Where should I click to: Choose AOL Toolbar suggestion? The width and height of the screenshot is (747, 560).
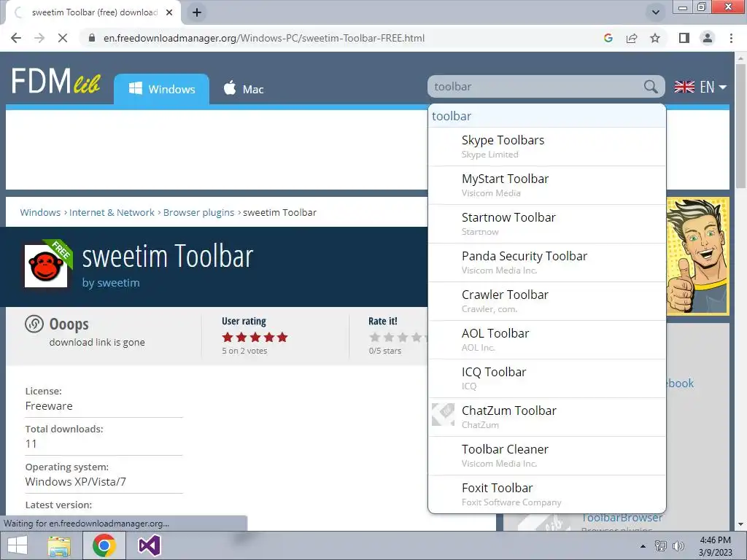(x=547, y=340)
